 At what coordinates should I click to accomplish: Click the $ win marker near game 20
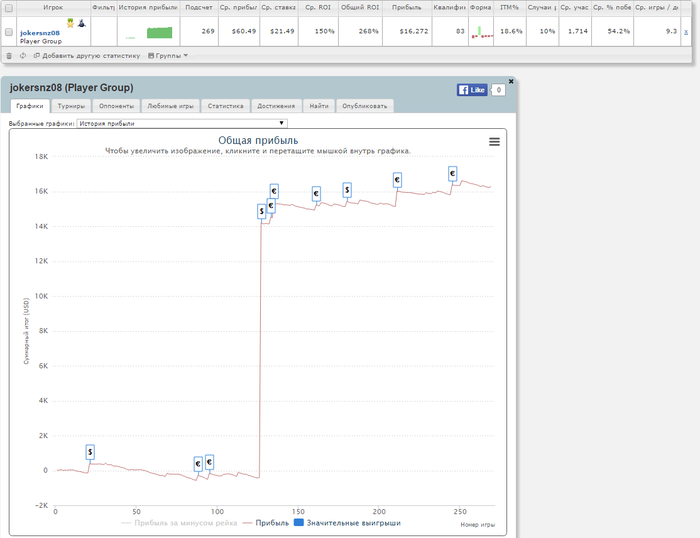click(90, 452)
